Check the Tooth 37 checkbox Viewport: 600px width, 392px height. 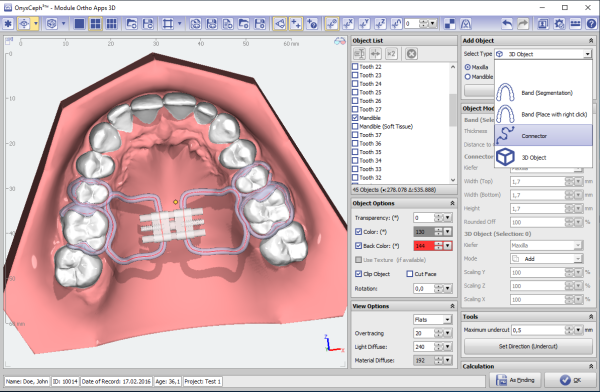point(355,135)
